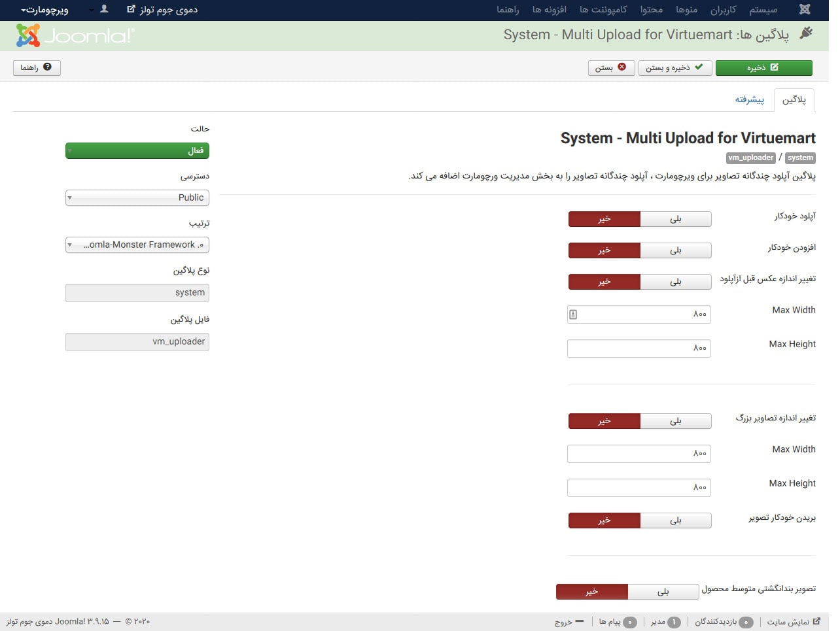
Task: Click the خروج logout icon in footer
Action: tap(579, 621)
